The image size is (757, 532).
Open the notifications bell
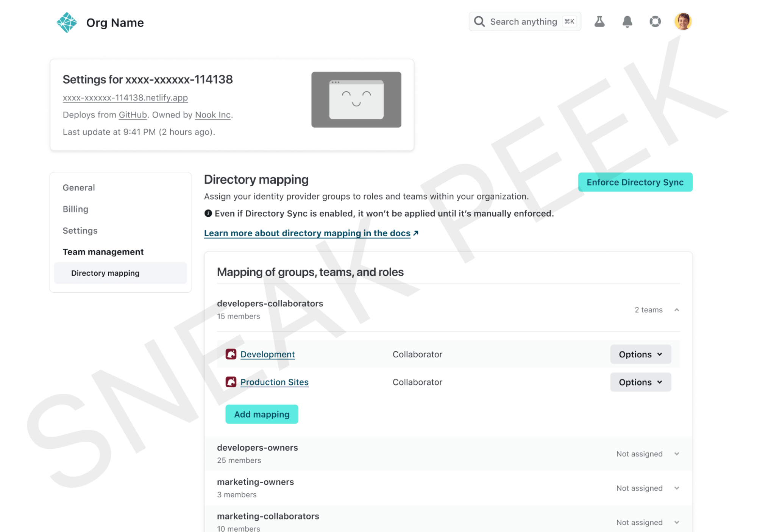(627, 22)
